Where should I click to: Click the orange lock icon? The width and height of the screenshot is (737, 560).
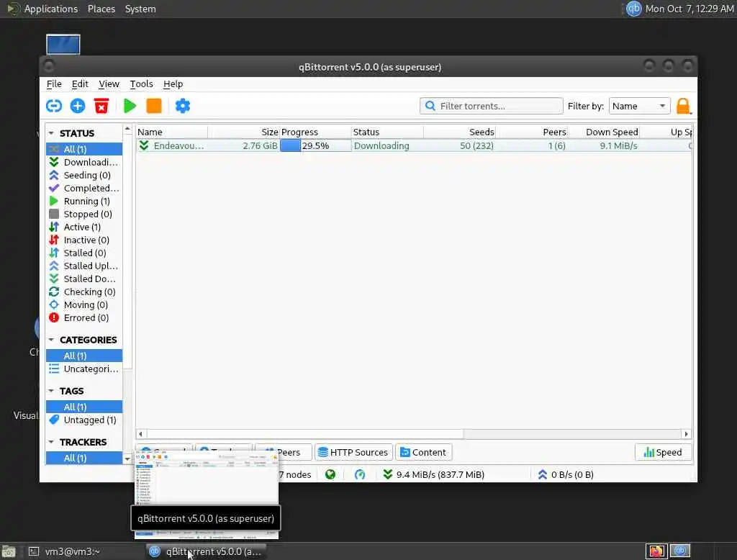tap(684, 107)
